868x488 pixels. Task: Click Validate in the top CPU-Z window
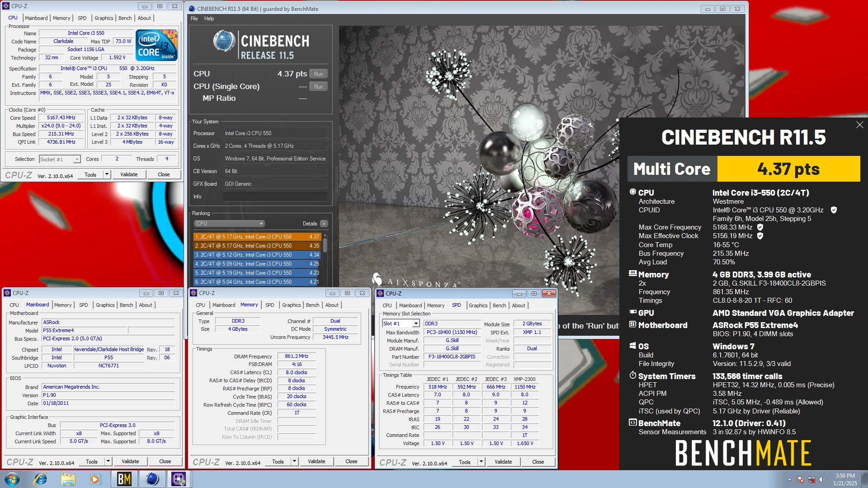click(x=129, y=174)
